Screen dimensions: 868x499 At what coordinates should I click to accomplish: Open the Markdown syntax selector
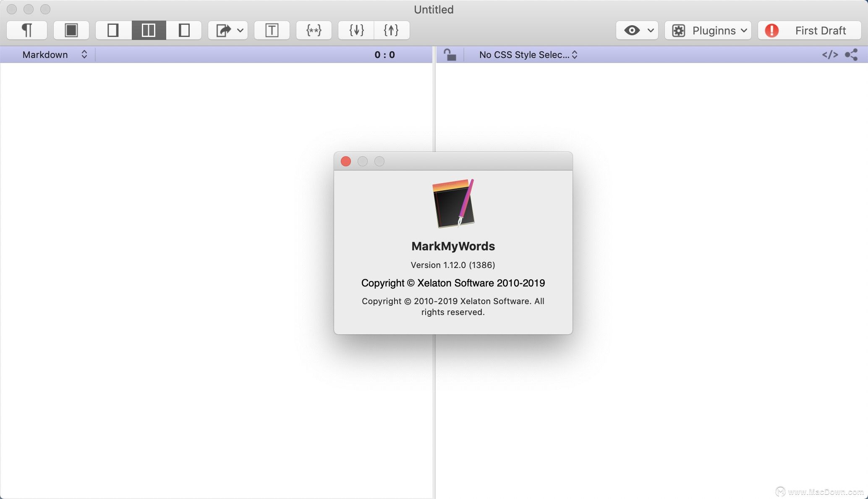[55, 55]
